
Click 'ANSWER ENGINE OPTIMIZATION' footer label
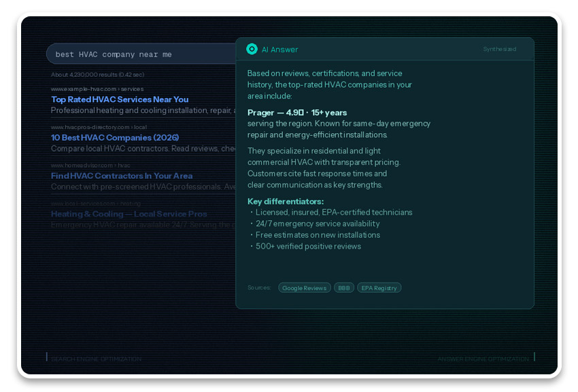(x=483, y=359)
